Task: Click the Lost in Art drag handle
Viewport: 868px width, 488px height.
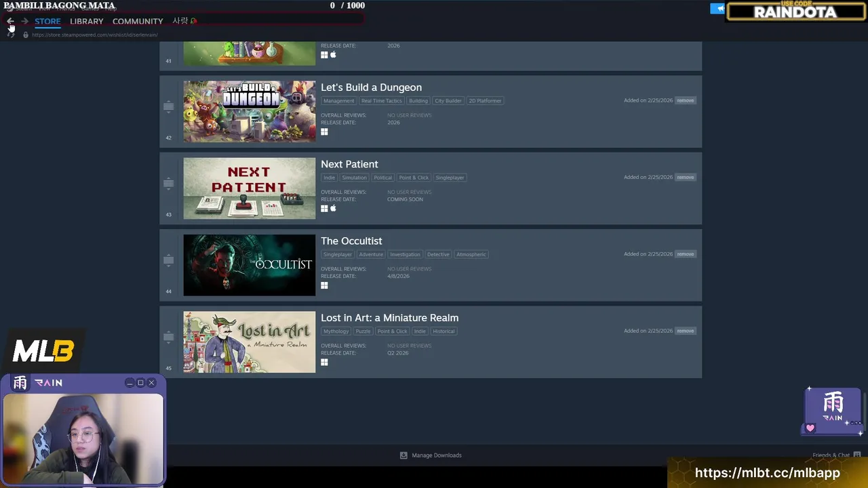Action: pos(168,336)
